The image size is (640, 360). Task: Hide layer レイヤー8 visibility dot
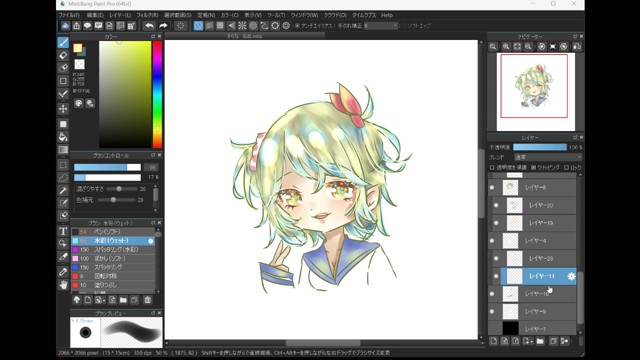(492, 187)
